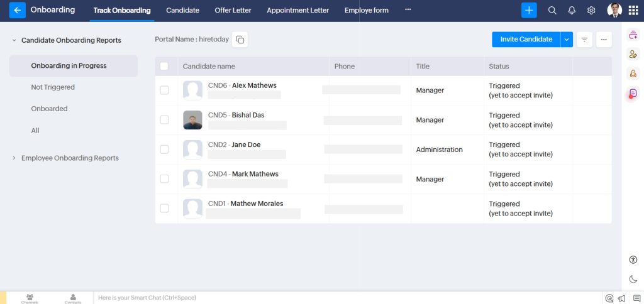Click the purple notes icon with red dot

[x=633, y=93]
